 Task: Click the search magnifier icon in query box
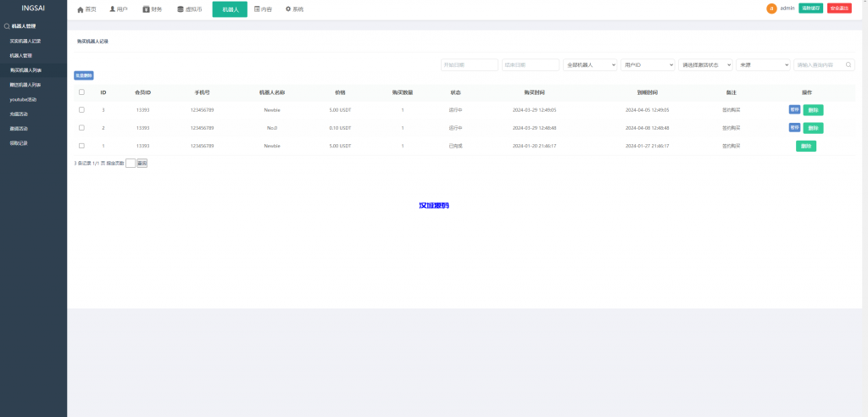tap(849, 64)
